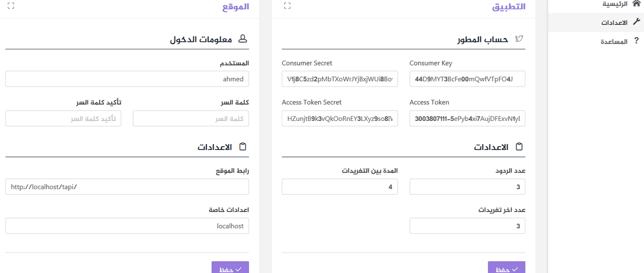Click the user icon beside معلومات الدخول
Image resolution: width=644 pixels, height=273 pixels.
(x=243, y=39)
